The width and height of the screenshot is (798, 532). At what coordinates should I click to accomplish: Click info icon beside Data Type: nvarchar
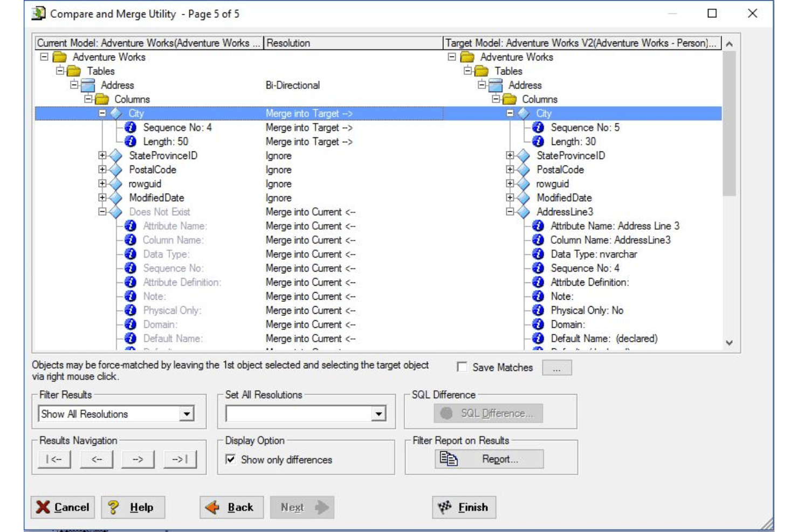538,254
